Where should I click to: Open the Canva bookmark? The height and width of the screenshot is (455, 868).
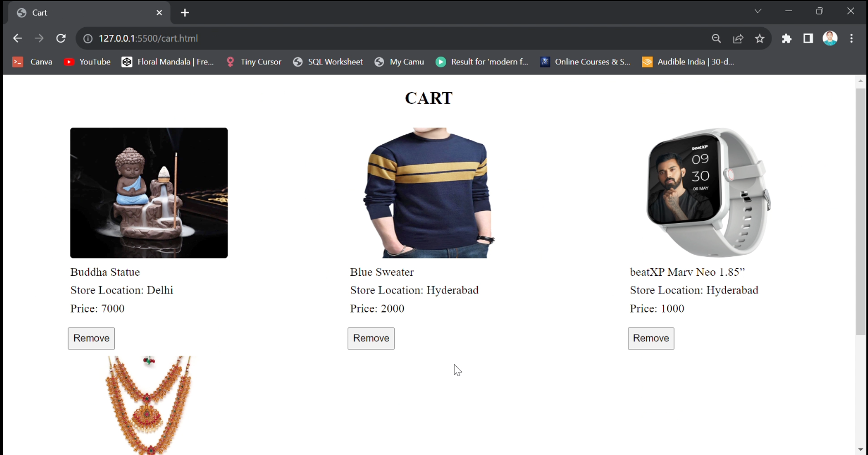coord(33,62)
